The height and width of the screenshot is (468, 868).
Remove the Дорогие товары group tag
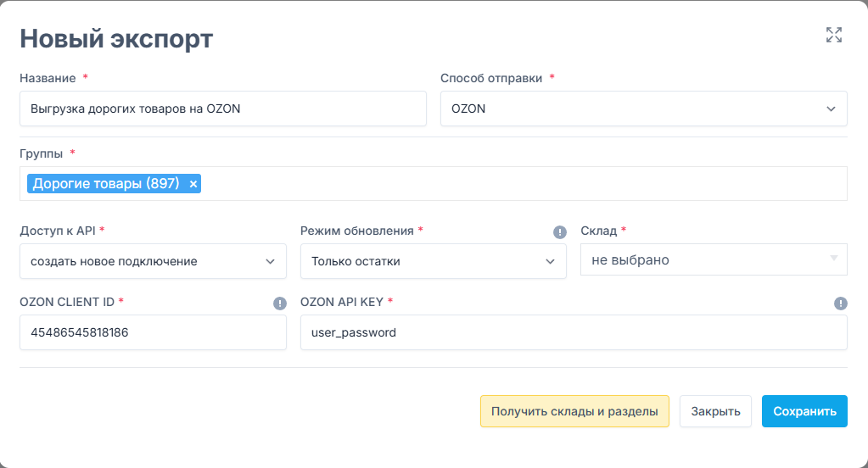(x=193, y=184)
